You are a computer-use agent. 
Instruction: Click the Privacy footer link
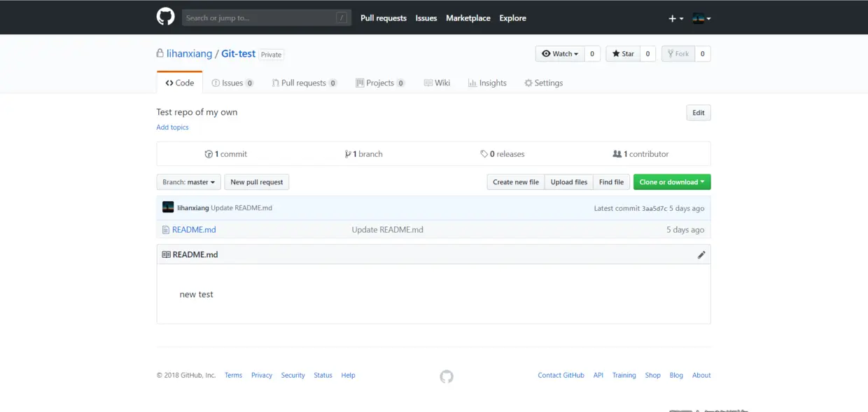(x=262, y=376)
